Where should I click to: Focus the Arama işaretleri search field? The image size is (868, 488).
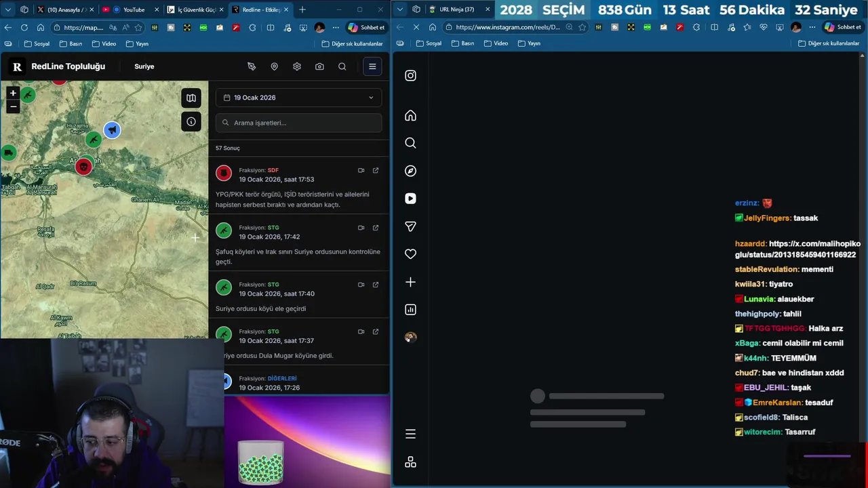298,123
